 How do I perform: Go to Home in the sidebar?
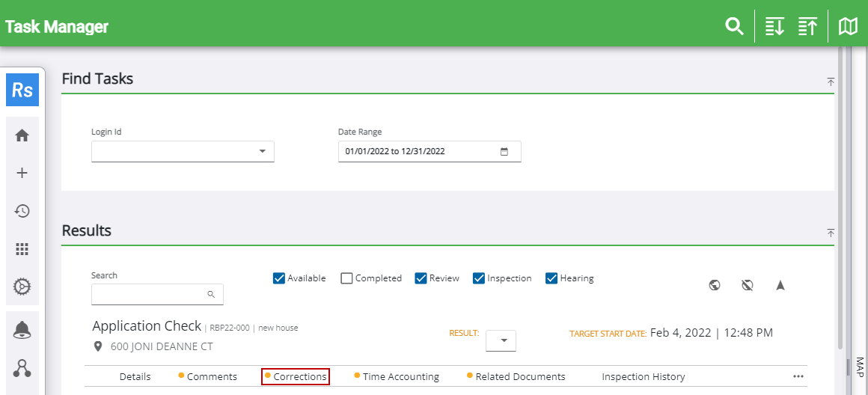(22, 135)
